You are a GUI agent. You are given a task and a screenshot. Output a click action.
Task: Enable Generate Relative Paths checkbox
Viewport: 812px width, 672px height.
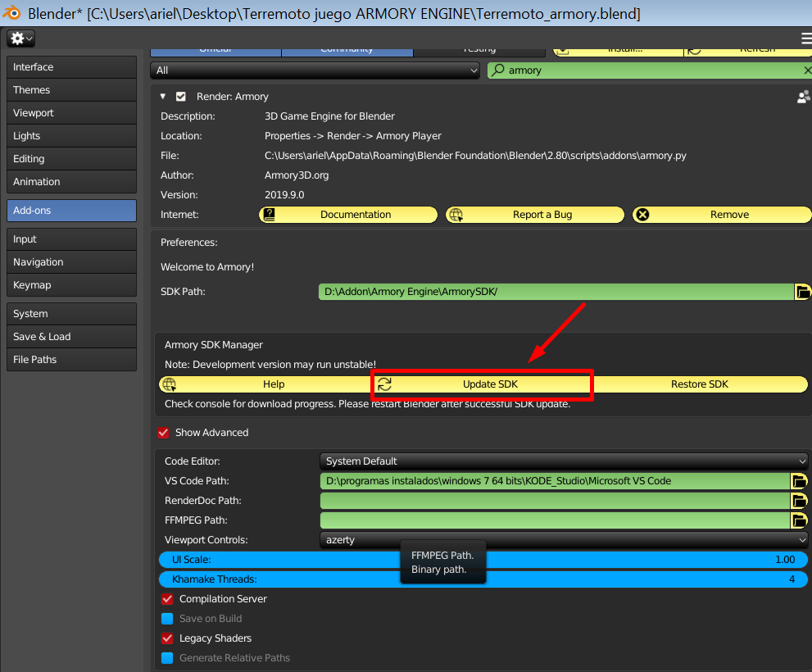[167, 658]
